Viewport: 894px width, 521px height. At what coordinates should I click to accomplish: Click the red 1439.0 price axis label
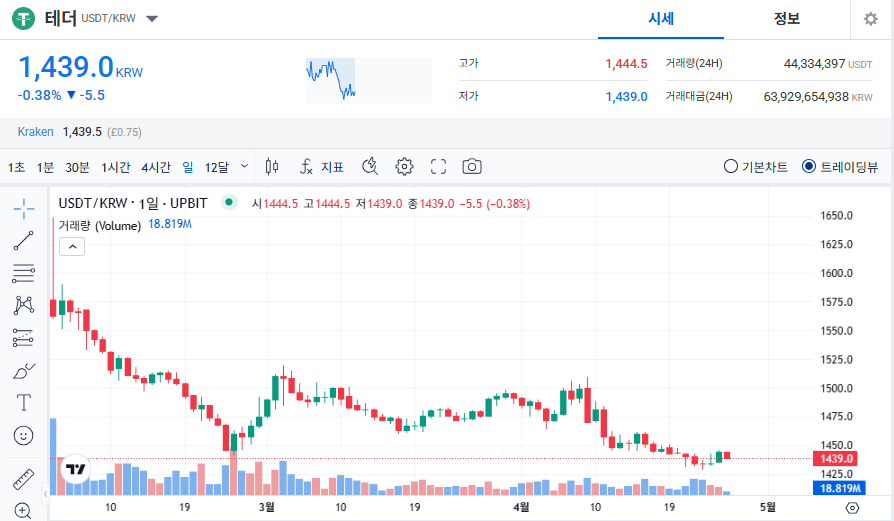(x=836, y=458)
